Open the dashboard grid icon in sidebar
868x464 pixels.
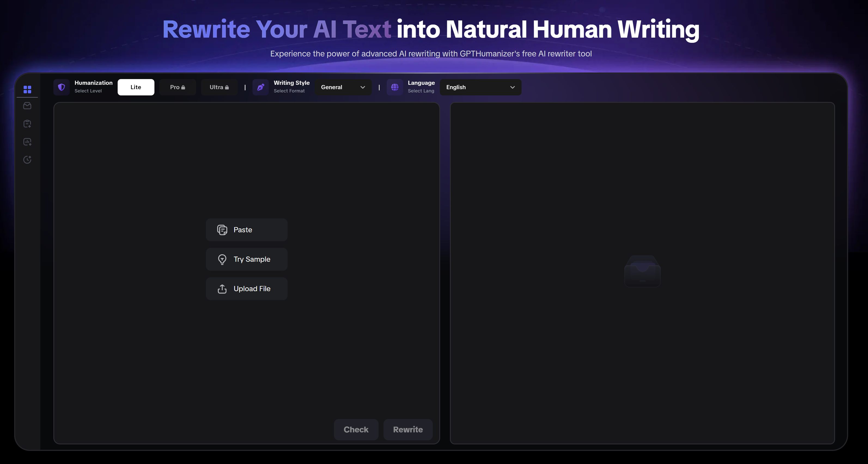pyautogui.click(x=27, y=89)
